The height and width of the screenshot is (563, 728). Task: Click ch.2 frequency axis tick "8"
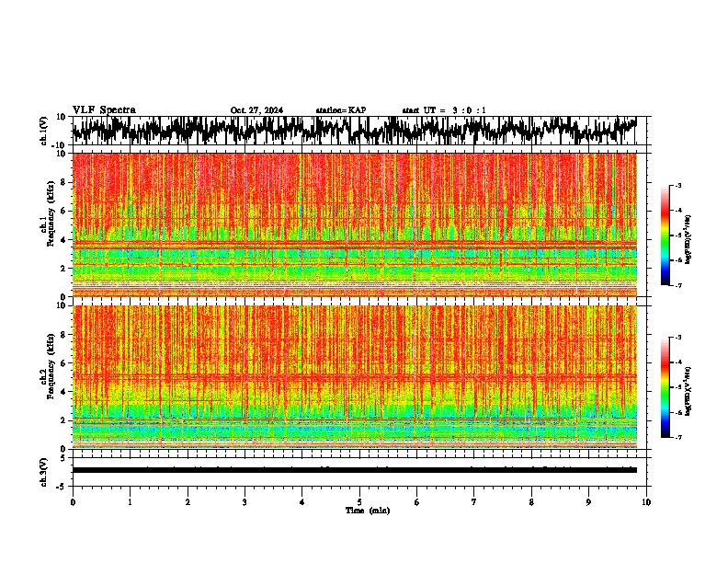point(63,335)
